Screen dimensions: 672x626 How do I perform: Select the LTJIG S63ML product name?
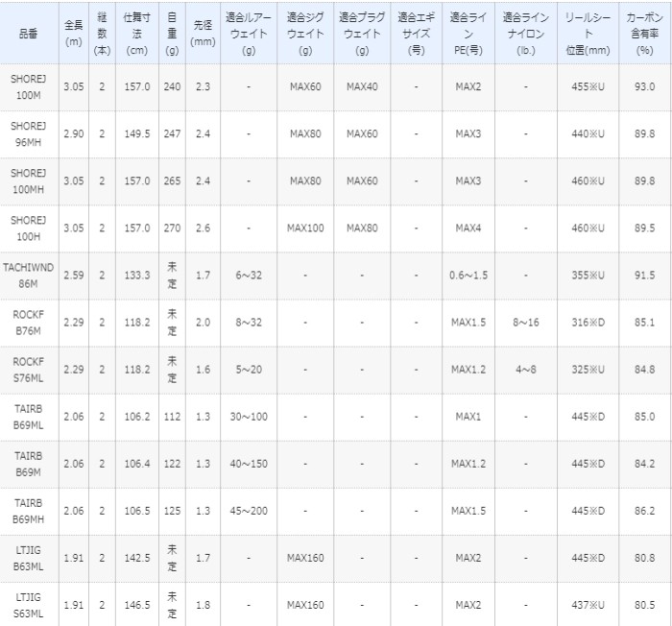pyautogui.click(x=30, y=604)
